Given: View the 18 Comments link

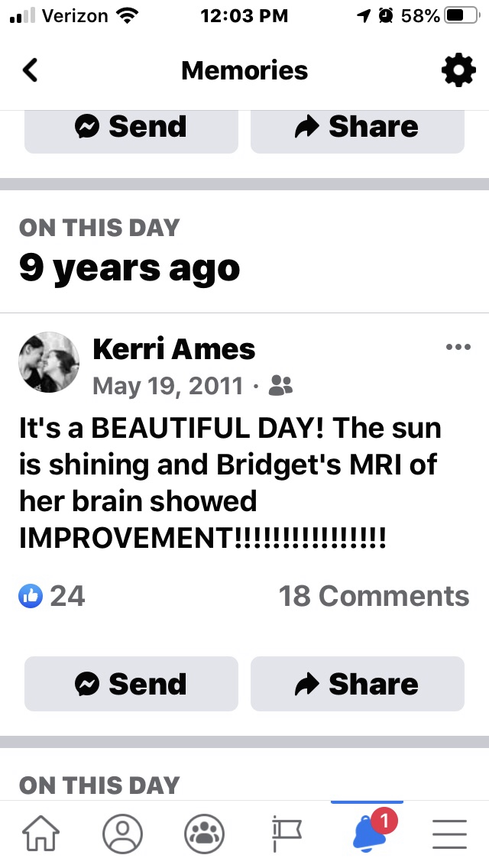Looking at the screenshot, I should tap(374, 596).
